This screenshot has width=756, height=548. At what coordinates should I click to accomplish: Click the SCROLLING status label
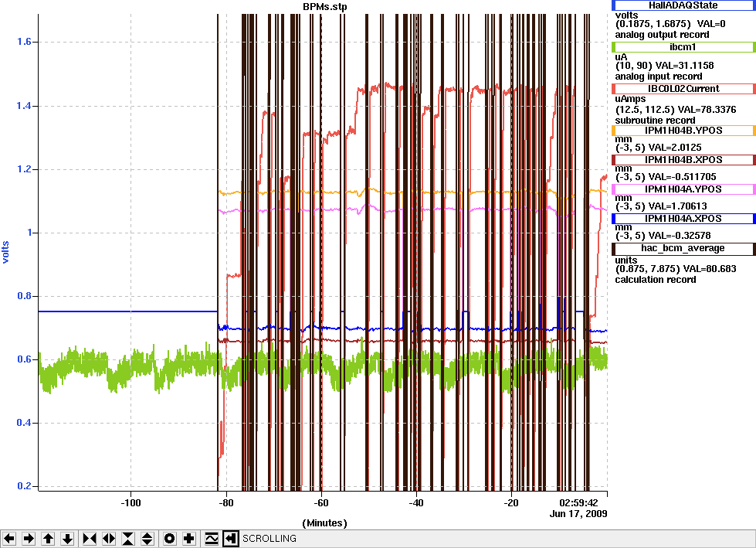(269, 539)
